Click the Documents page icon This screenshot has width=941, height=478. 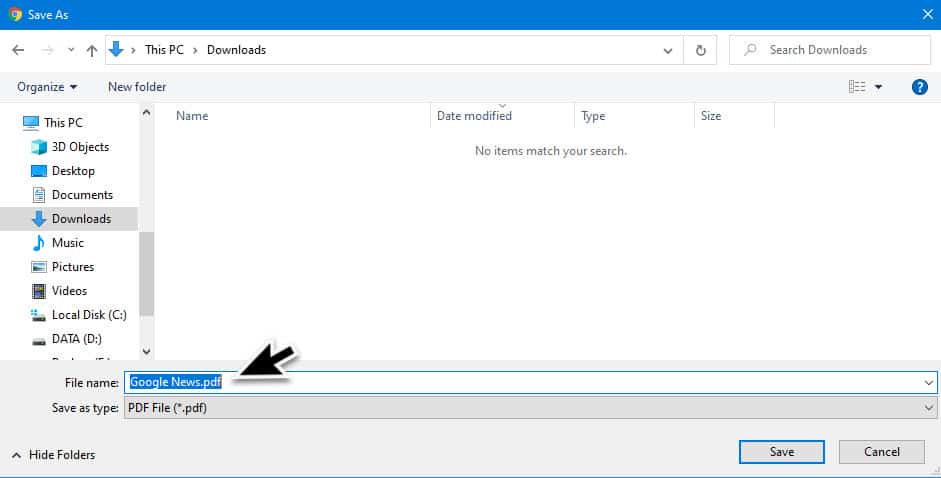[39, 195]
